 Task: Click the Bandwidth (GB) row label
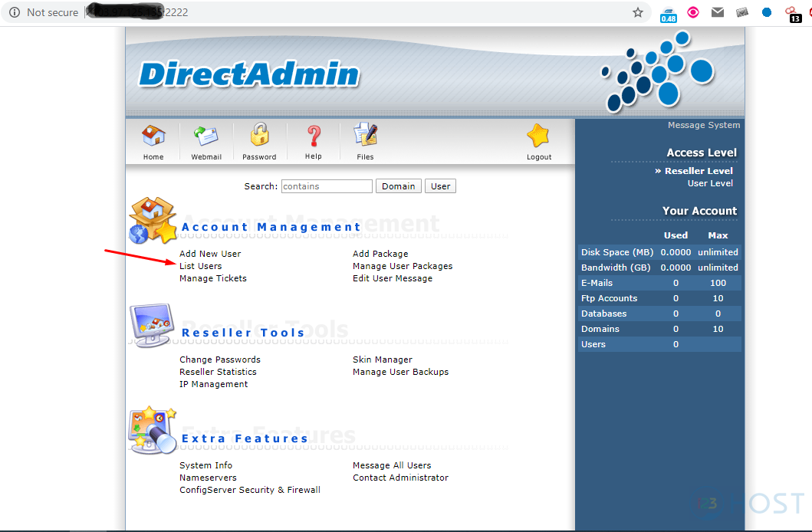pyautogui.click(x=615, y=268)
